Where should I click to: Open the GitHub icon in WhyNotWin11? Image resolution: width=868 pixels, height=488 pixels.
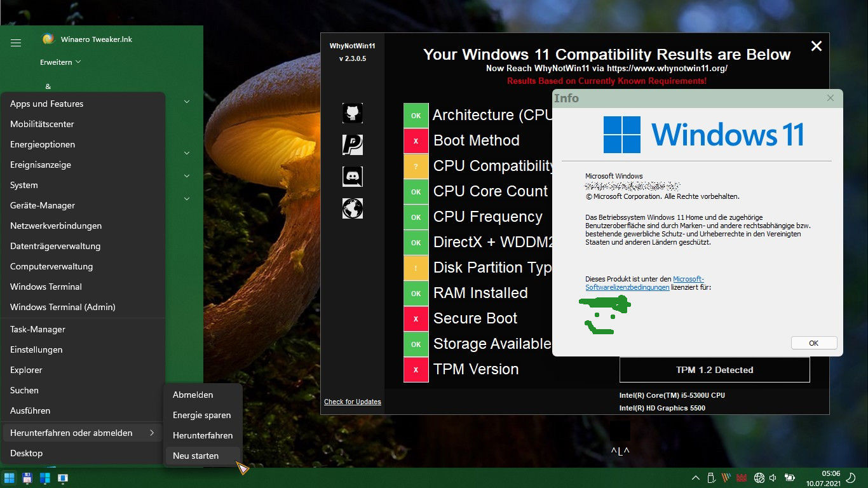click(x=353, y=113)
